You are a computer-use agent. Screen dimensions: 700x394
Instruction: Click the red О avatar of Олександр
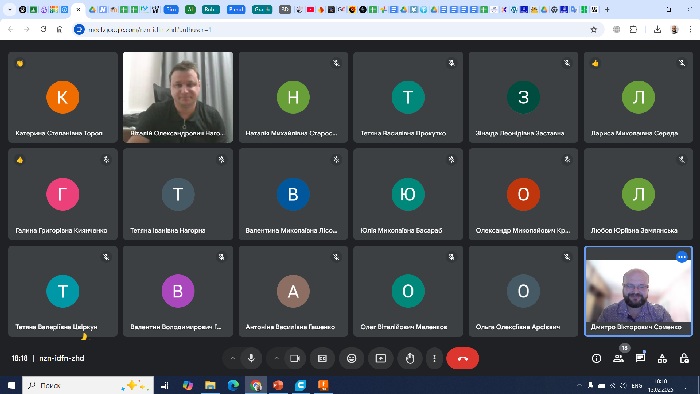(523, 194)
